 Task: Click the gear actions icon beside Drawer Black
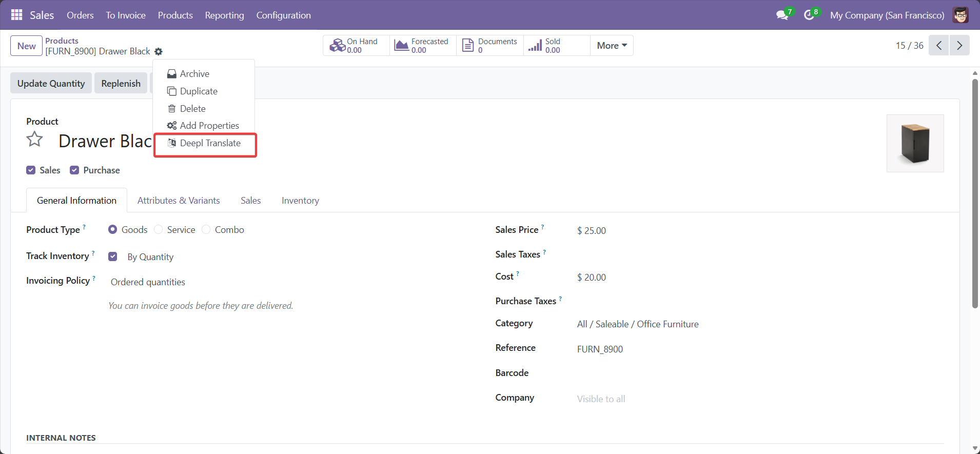coord(159,51)
